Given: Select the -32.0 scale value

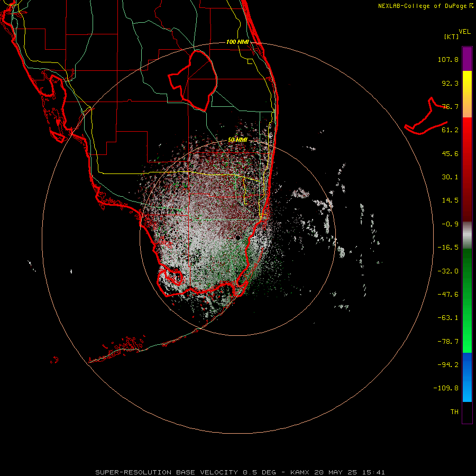Looking at the screenshot, I should 448,271.
